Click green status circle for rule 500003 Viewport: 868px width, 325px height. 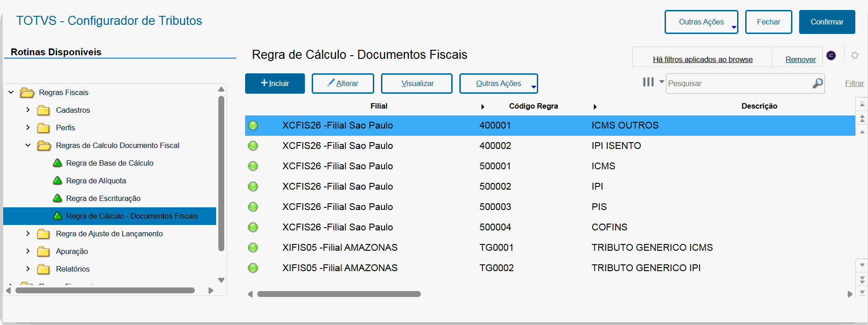point(253,207)
